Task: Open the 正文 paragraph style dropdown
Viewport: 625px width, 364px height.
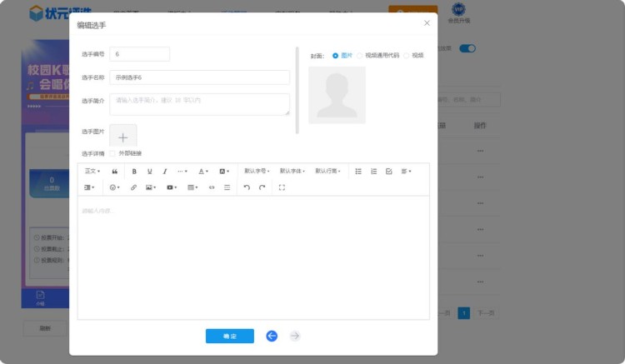Action: point(92,171)
